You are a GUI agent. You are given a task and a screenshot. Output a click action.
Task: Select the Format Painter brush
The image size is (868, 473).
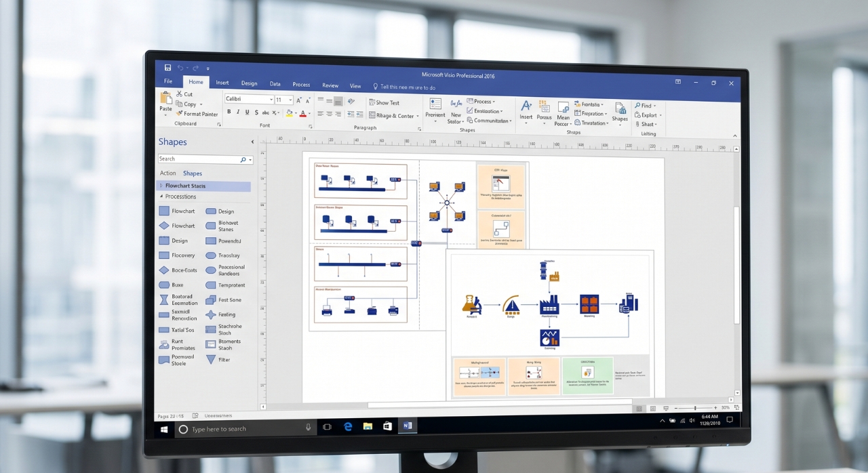(x=179, y=113)
